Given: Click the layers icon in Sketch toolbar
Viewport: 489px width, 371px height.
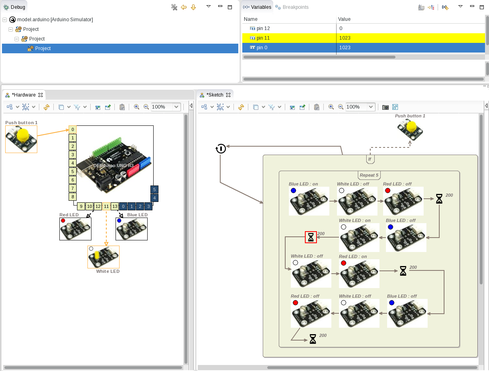Looking at the screenshot, I should [256, 107].
